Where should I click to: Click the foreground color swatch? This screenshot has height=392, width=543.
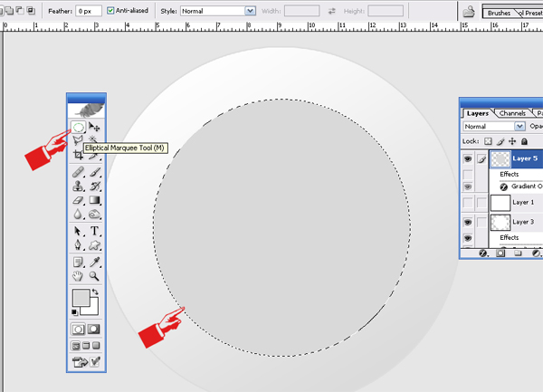coord(81,298)
